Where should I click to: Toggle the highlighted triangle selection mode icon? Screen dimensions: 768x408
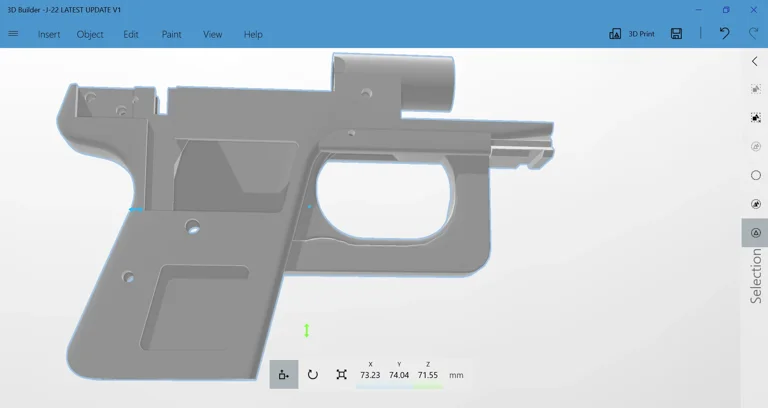tap(756, 233)
